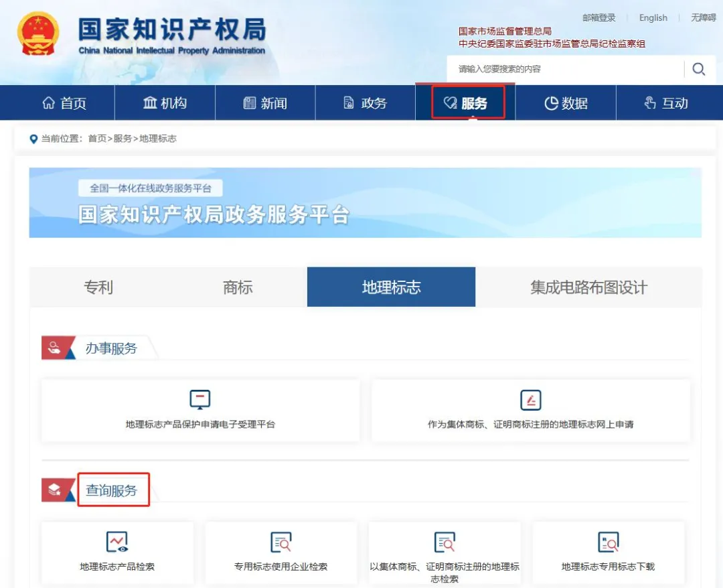Image resolution: width=723 pixels, height=588 pixels.
Task: Click the icon for 集体商标证明商标地理标志检索
Action: click(x=445, y=542)
